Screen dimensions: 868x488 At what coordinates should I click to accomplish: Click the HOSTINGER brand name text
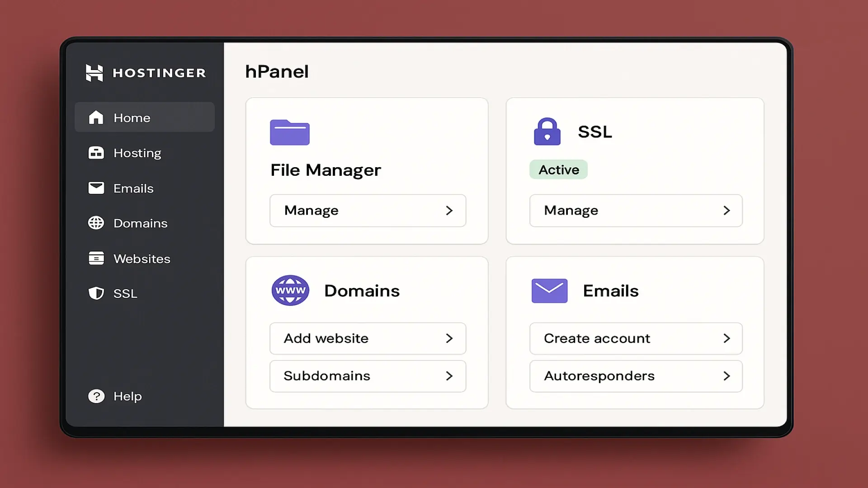point(159,73)
